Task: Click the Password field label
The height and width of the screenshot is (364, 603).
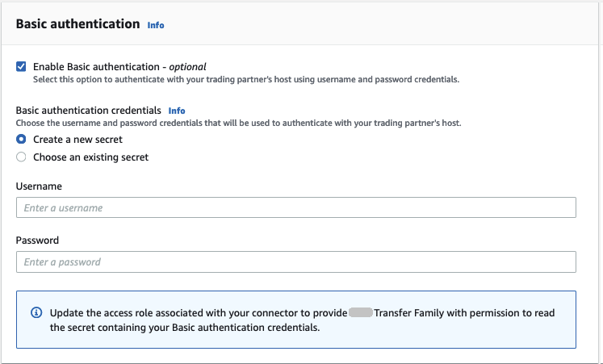Action: click(37, 241)
